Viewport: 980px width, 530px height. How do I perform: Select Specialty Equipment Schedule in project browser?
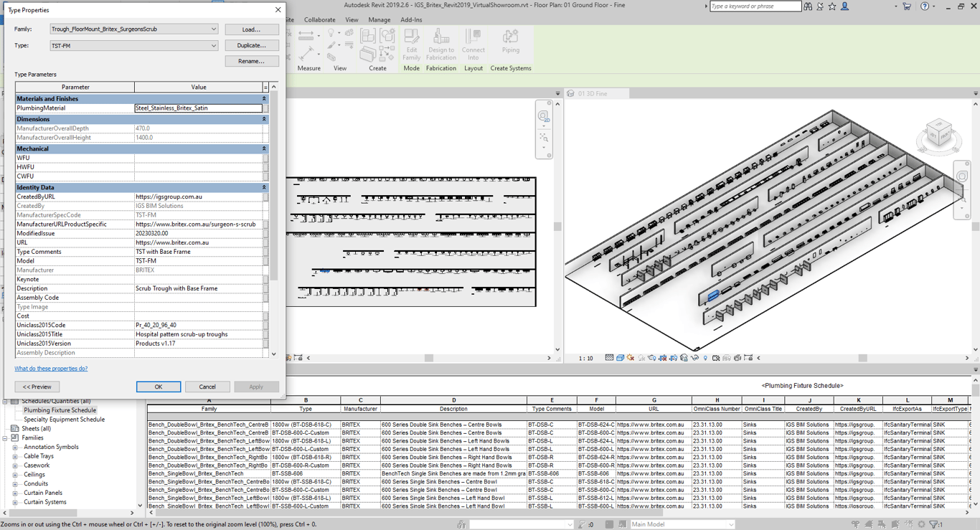point(64,420)
